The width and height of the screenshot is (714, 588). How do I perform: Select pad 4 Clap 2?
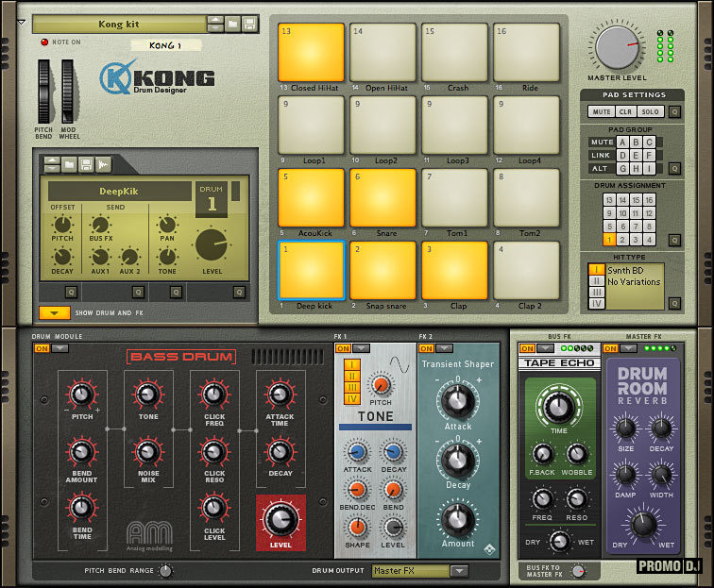pyautogui.click(x=526, y=270)
